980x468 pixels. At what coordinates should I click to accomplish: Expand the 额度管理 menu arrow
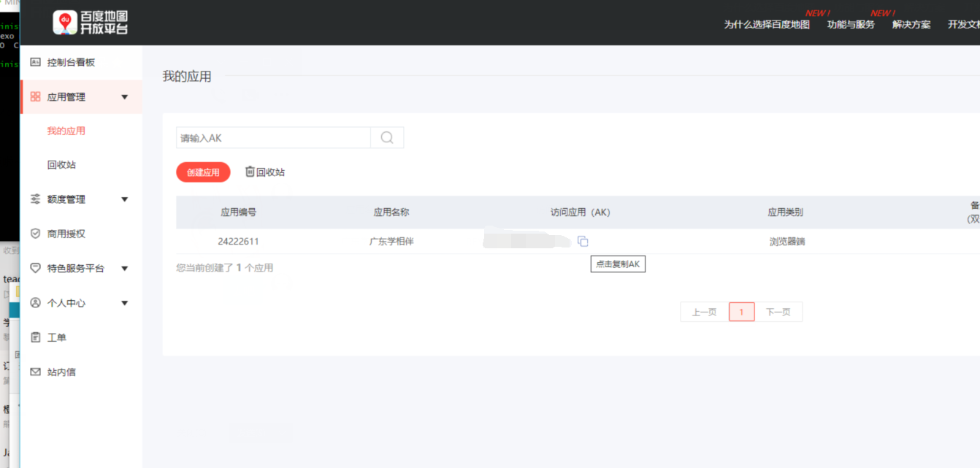pyautogui.click(x=124, y=199)
